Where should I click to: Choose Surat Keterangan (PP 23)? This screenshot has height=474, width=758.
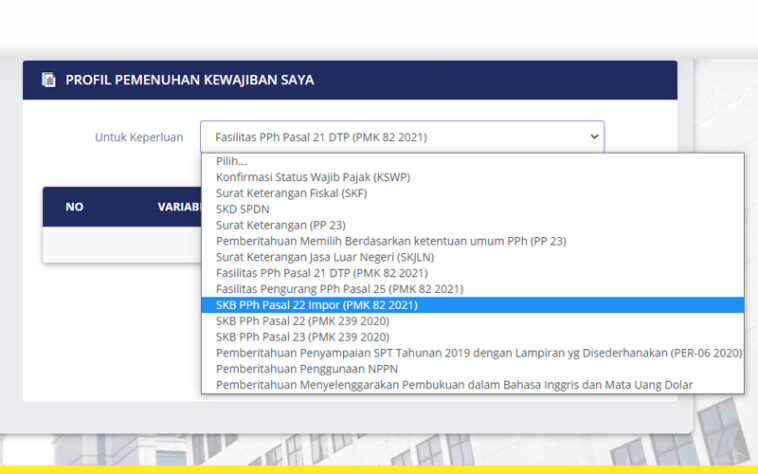[x=473, y=225]
